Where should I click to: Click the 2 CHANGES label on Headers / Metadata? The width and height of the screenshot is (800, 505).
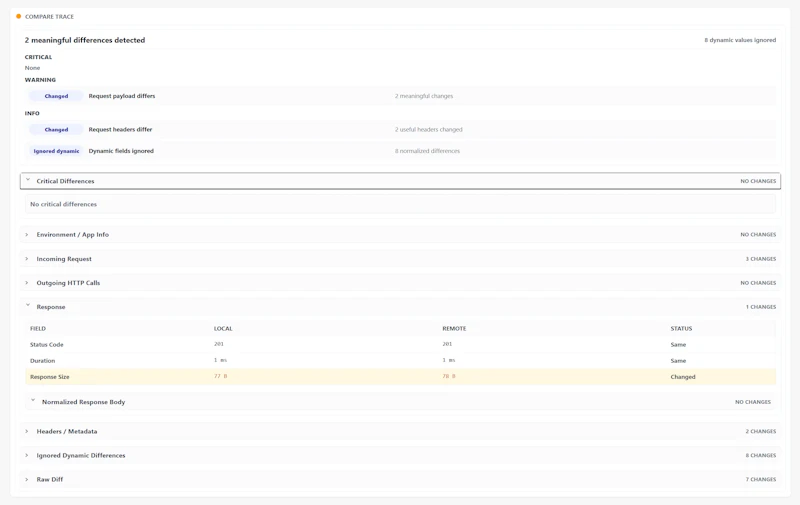[761, 432]
